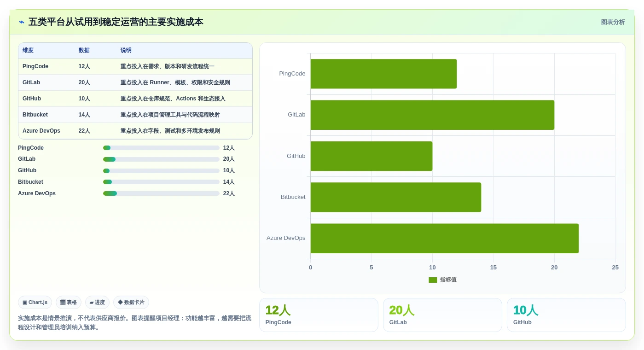Click the GitHub progress bar
This screenshot has height=350, width=644.
161,171
